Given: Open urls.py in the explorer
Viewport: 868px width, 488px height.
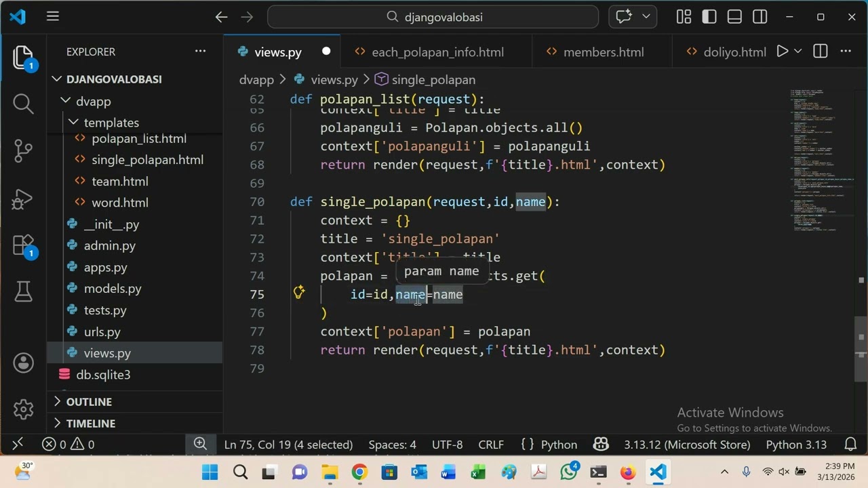Looking at the screenshot, I should (102, 331).
